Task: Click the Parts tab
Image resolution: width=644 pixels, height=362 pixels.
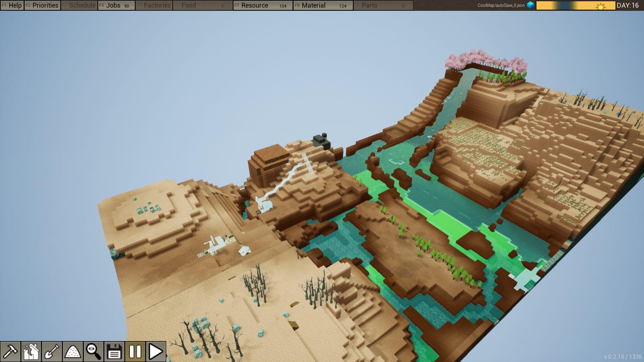Action: (383, 5)
